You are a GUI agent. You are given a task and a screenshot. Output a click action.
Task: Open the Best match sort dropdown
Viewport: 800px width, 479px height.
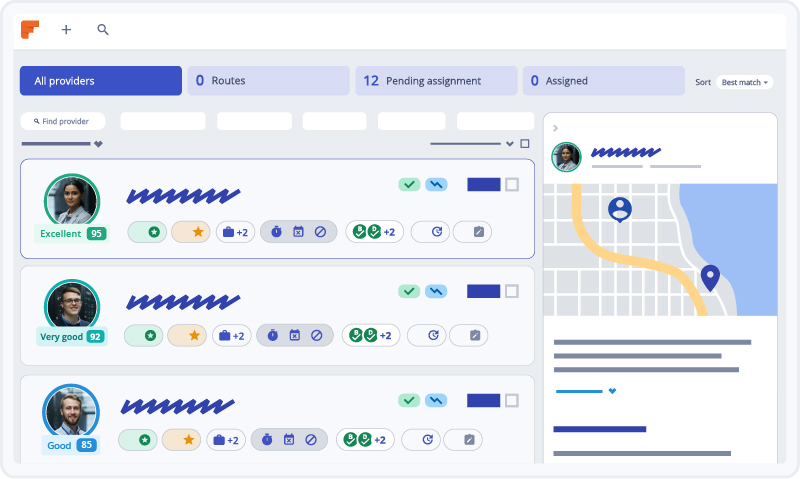(745, 82)
